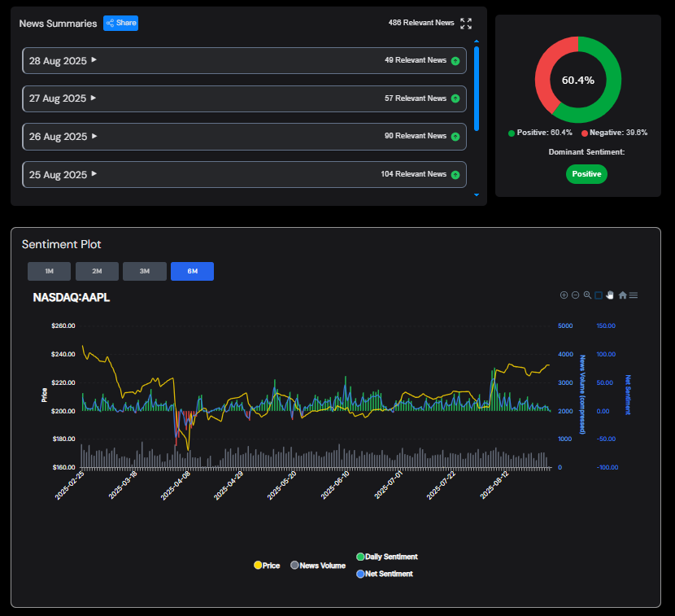Click green sentiment icon for 28 Aug 2025

click(x=455, y=61)
